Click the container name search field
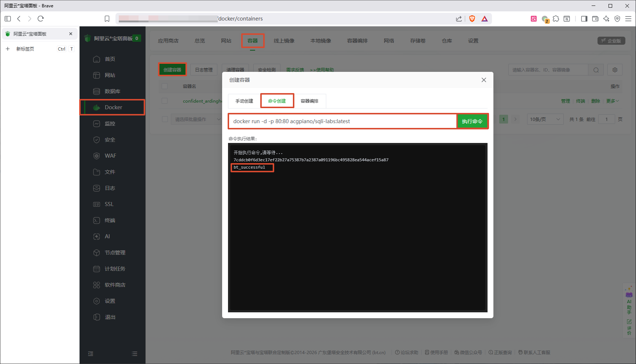 tap(548, 70)
